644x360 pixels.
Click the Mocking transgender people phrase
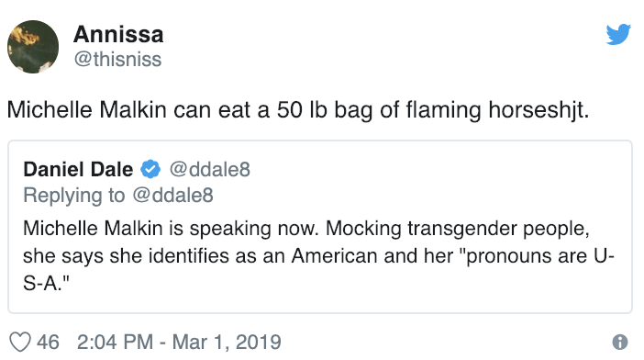coord(458,229)
